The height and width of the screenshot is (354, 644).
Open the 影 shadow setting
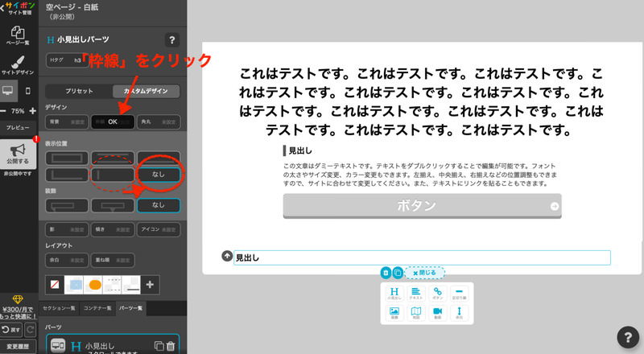67,229
